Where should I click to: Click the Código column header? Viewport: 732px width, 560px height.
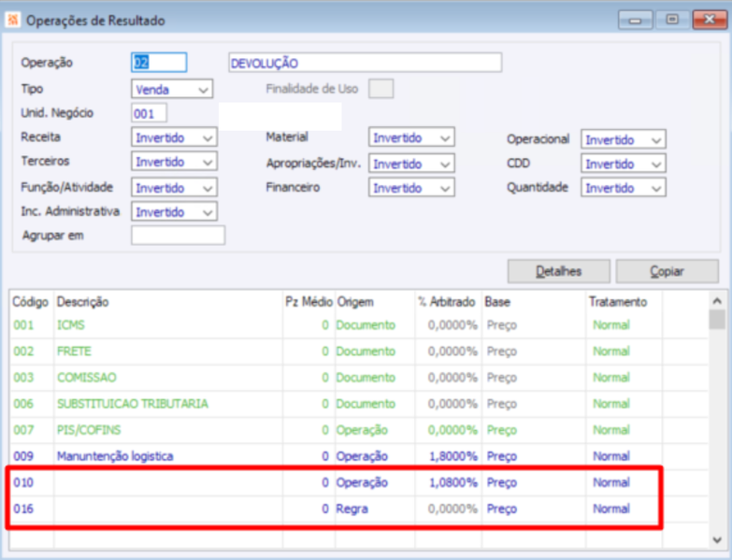pos(30,302)
